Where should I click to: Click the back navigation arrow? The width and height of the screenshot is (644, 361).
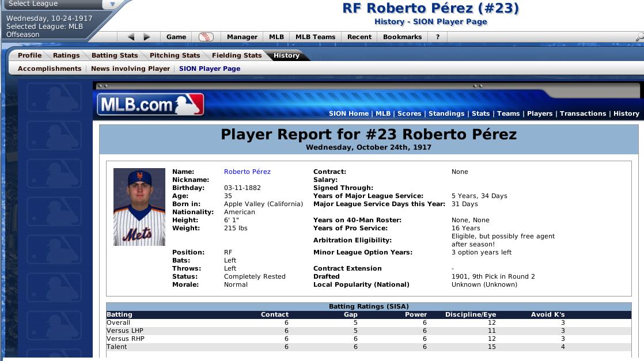131,37
